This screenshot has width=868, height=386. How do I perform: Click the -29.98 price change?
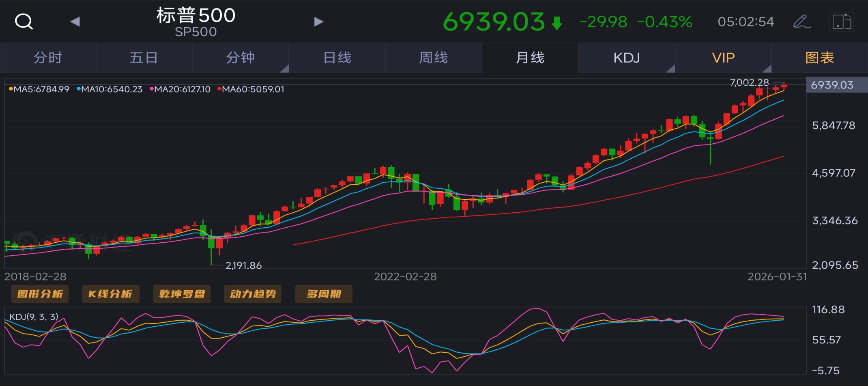[x=604, y=22]
